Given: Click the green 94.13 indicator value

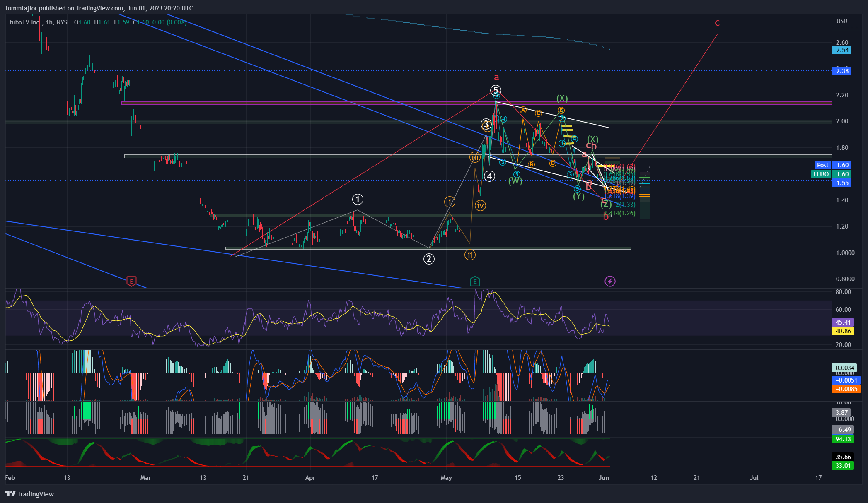Looking at the screenshot, I should point(842,439).
